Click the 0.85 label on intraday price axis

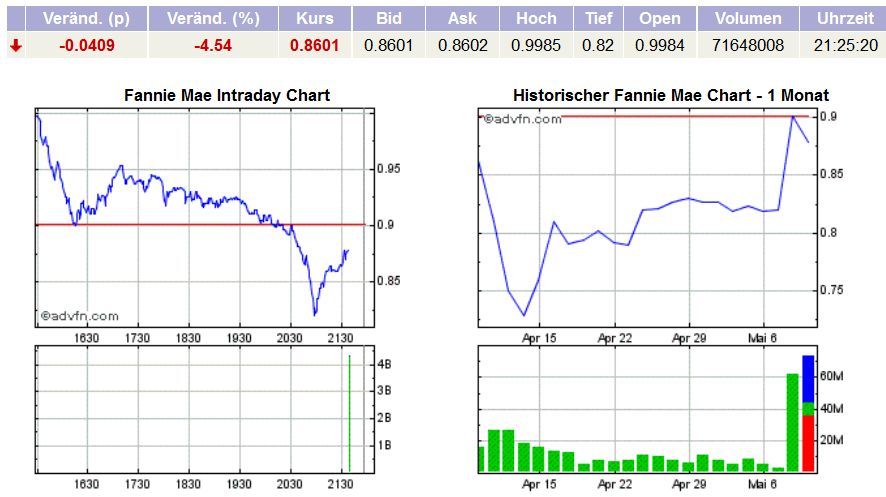click(389, 281)
